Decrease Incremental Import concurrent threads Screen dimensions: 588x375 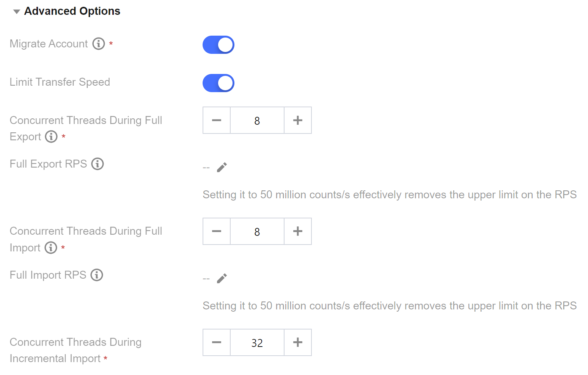217,342
